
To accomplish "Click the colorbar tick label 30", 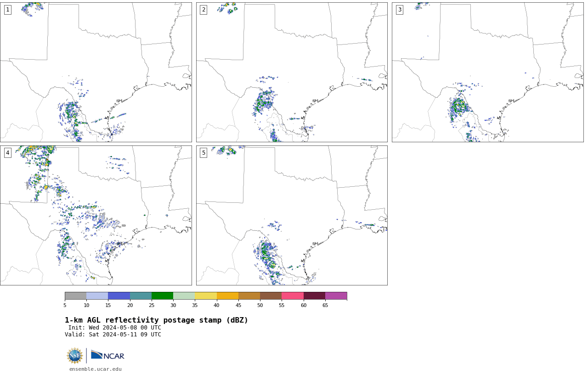I will click(x=173, y=305).
